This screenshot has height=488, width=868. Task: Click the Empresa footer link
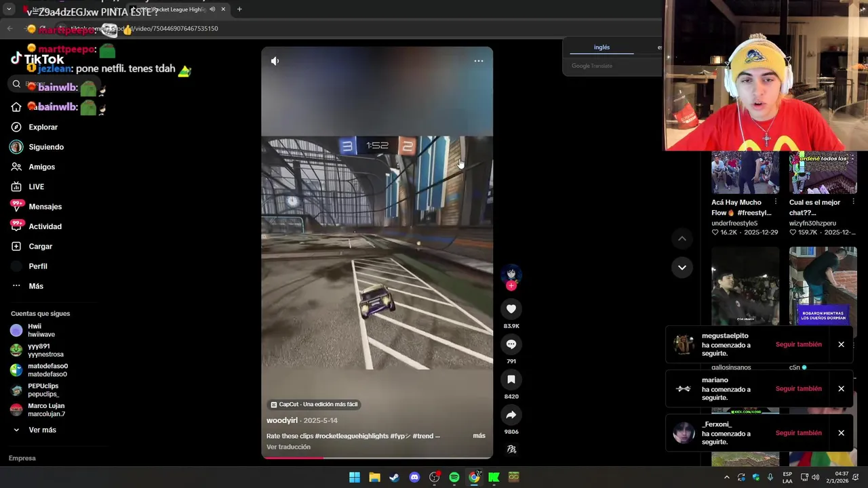pos(22,458)
